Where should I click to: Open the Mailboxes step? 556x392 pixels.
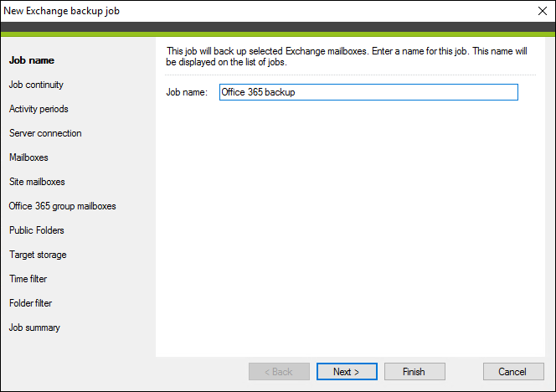tap(28, 157)
